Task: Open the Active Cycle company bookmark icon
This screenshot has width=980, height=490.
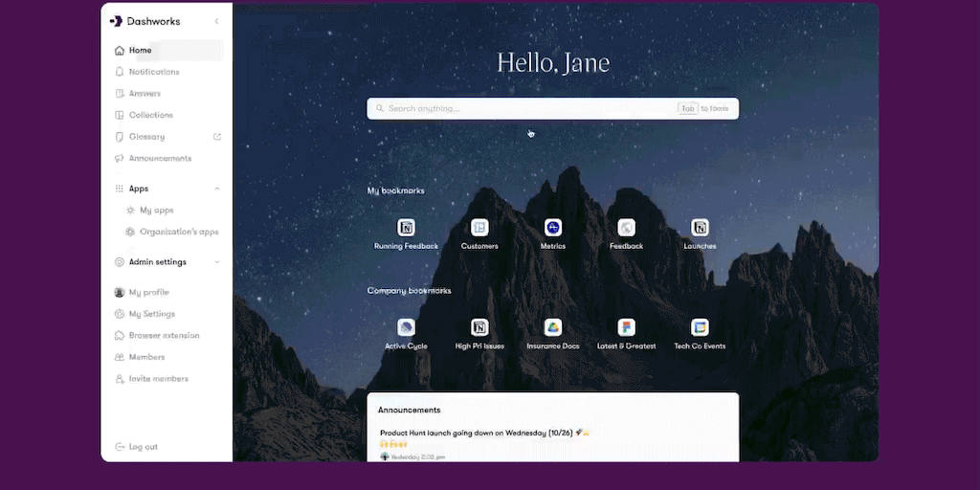Action: pyautogui.click(x=406, y=327)
